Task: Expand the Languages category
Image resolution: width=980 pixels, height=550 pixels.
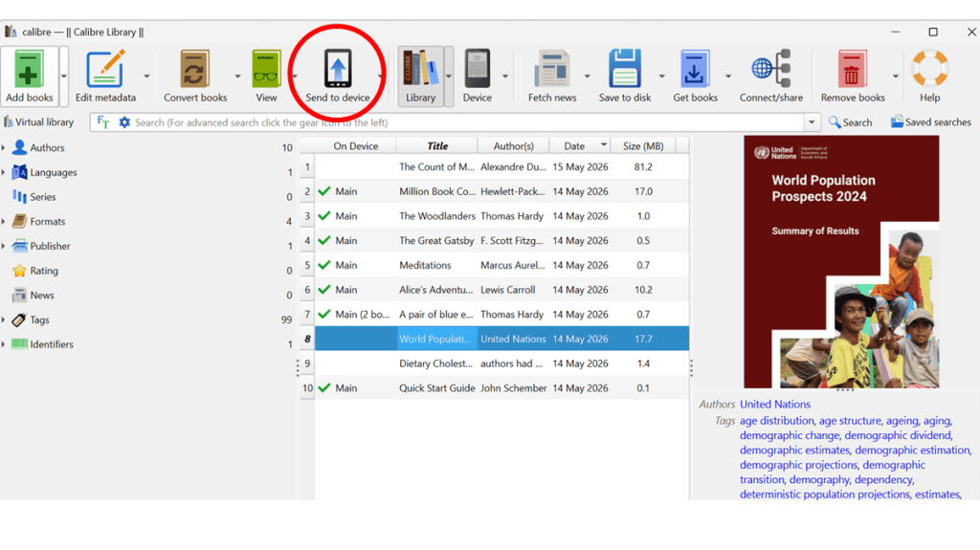Action: 4,172
